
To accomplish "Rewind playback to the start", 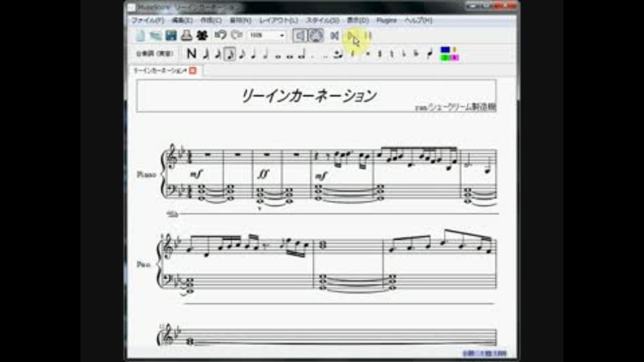I will pos(334,36).
